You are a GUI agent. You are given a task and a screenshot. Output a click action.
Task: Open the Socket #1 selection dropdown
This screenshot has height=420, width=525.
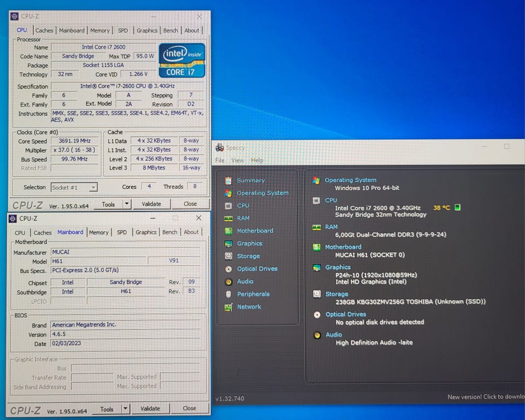pyautogui.click(x=74, y=188)
